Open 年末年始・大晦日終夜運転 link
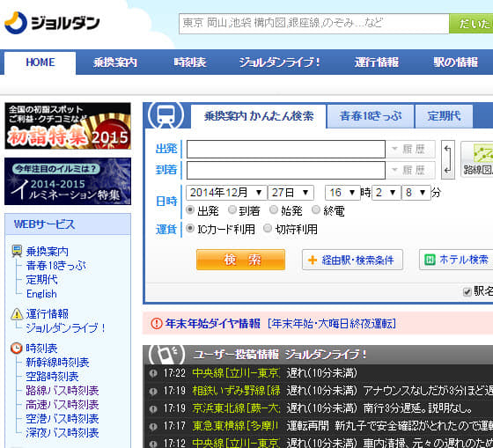 [332, 323]
